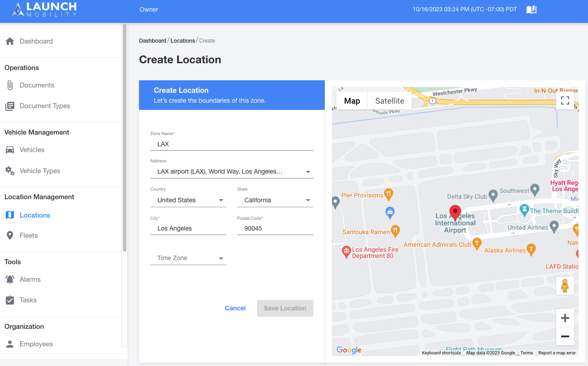The height and width of the screenshot is (366, 588).
Task: Click the Street View pegman icon
Action: [x=565, y=286]
